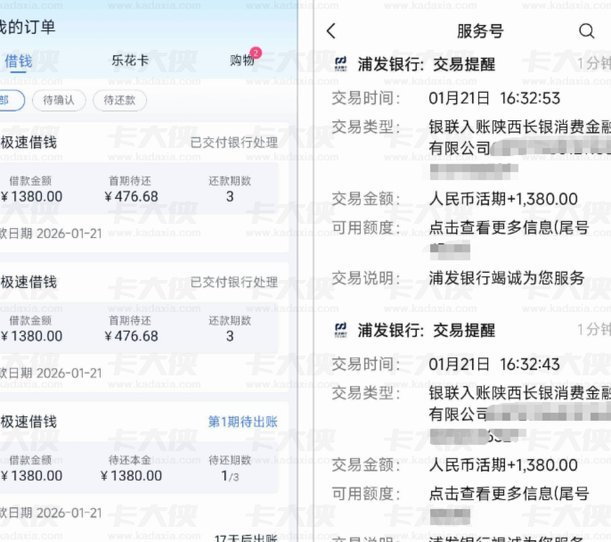This screenshot has height=542, width=611.
Task: Tap the red badge on 购物
Action: tap(256, 53)
